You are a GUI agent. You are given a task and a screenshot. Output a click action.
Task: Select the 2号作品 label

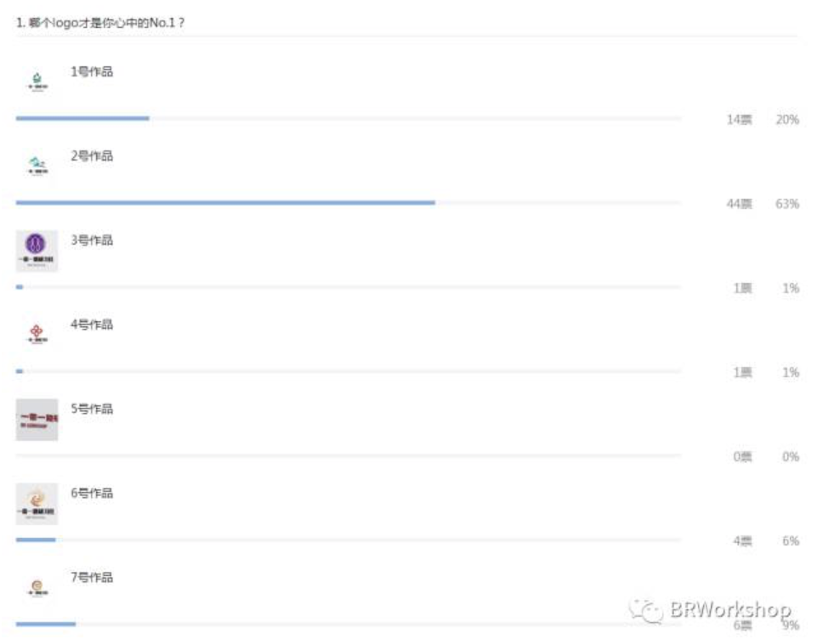point(92,155)
